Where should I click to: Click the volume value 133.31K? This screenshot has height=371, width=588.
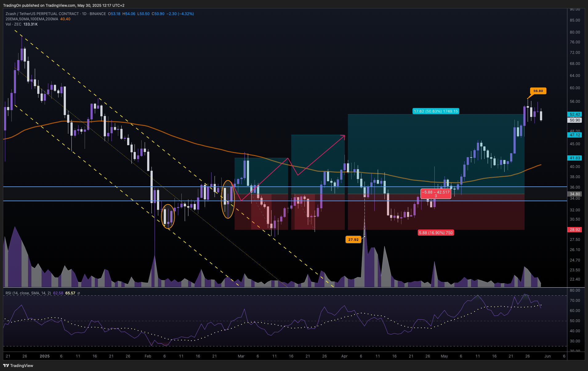tap(30, 24)
